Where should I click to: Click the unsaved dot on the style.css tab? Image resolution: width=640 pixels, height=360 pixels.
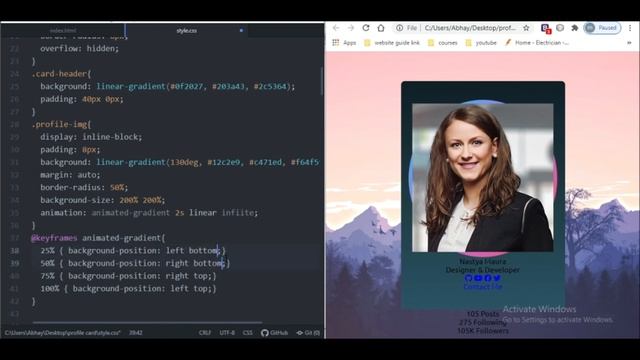click(x=241, y=31)
